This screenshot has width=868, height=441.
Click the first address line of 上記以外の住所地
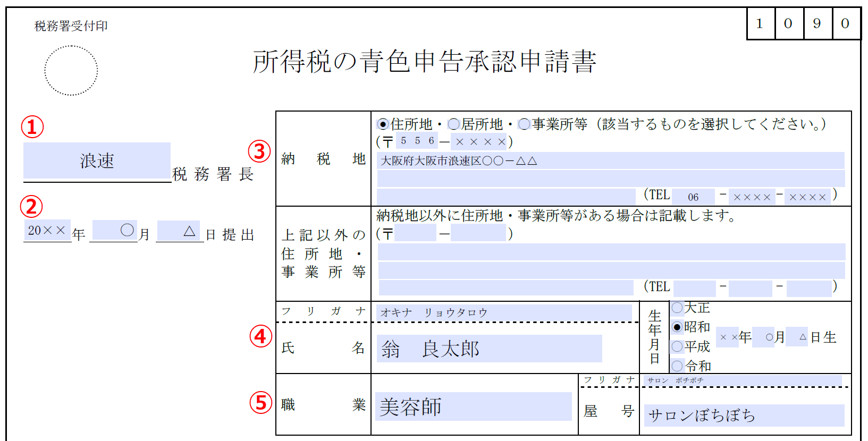pyautogui.click(x=611, y=252)
